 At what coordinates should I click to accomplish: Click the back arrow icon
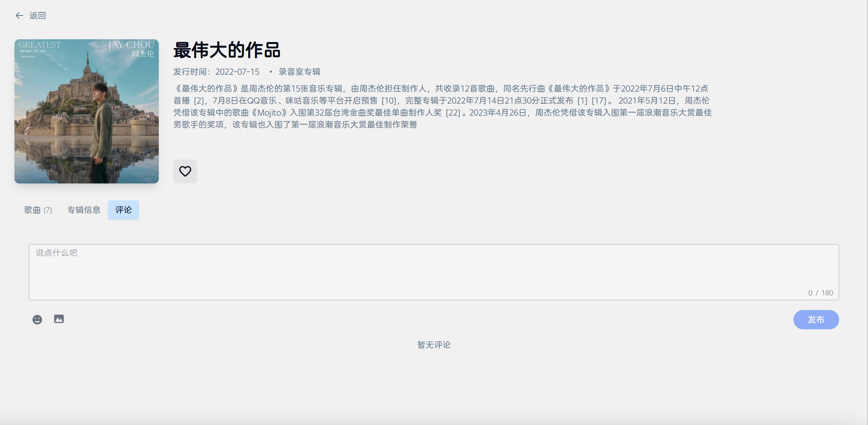point(19,16)
